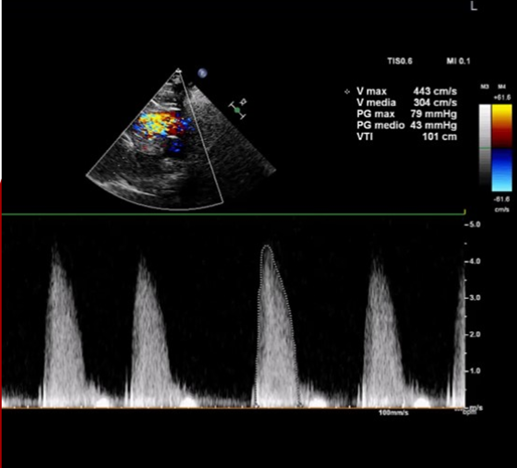This screenshot has width=517, height=468.
Task: Click the color Doppler velocity scale bar
Action: pyautogui.click(x=502, y=148)
